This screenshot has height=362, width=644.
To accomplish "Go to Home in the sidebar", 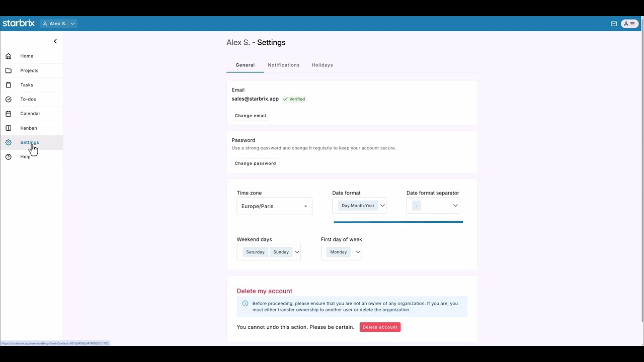I will pos(31,56).
